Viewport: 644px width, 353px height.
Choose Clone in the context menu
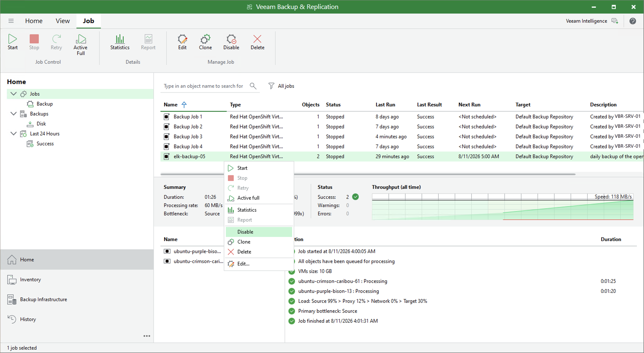(259, 242)
